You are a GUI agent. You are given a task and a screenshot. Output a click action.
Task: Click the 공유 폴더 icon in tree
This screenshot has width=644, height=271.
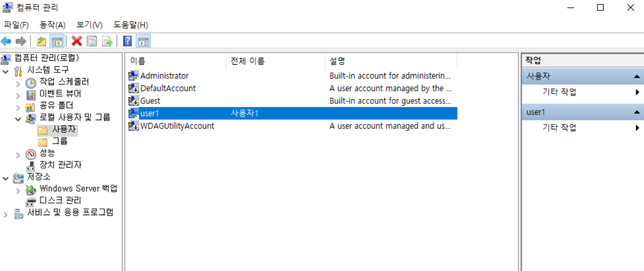(x=31, y=108)
